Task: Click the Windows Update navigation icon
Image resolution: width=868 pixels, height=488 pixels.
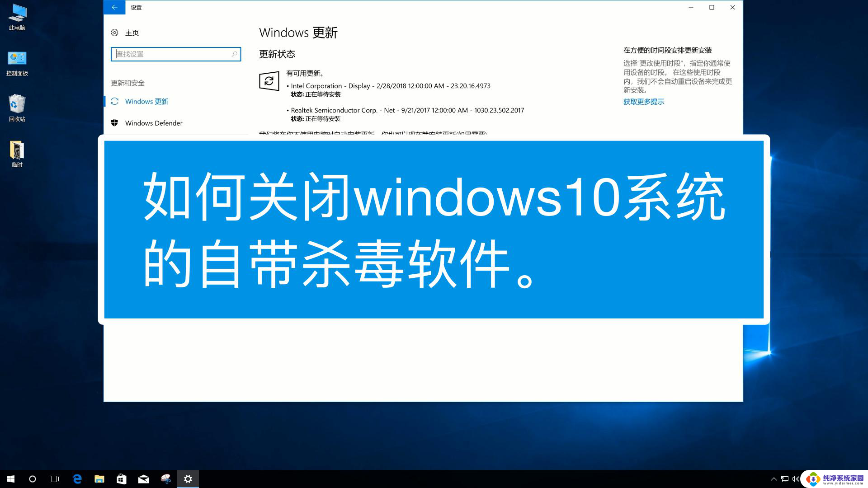Action: click(114, 101)
